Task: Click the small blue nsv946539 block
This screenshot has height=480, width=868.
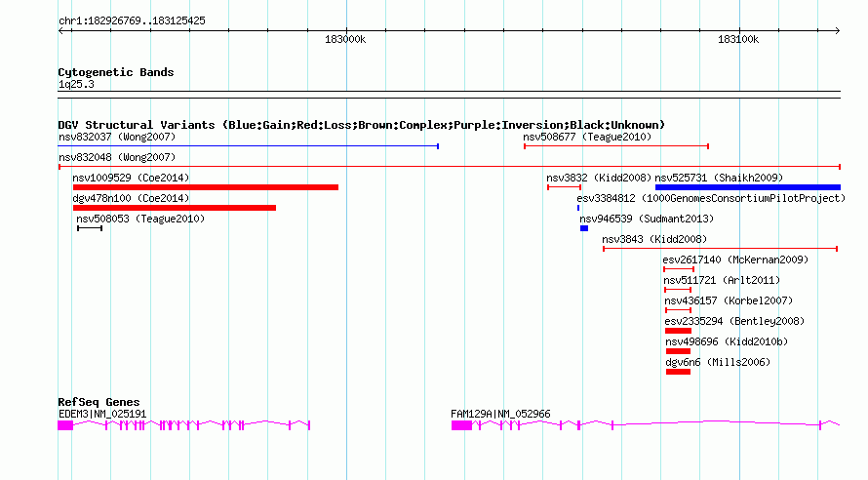Action: (584, 228)
